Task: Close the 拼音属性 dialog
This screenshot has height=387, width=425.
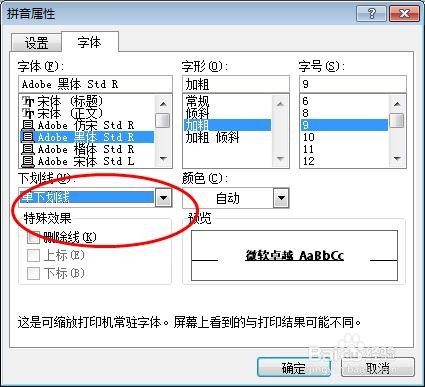Action: [x=404, y=14]
